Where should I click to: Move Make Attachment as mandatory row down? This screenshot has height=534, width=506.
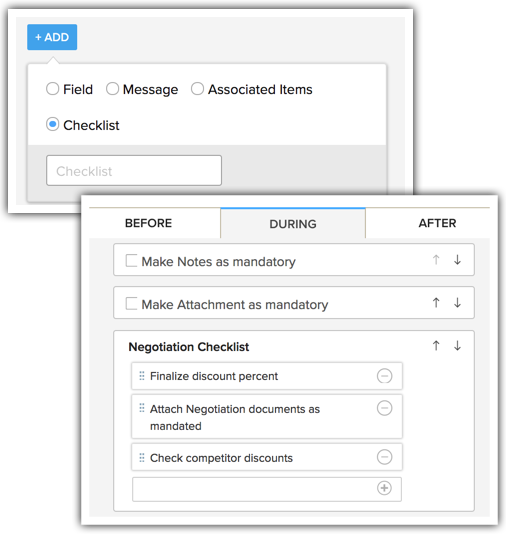click(457, 302)
